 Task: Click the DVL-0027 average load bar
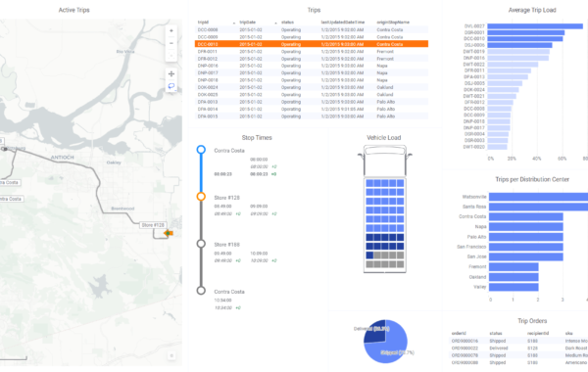535,26
